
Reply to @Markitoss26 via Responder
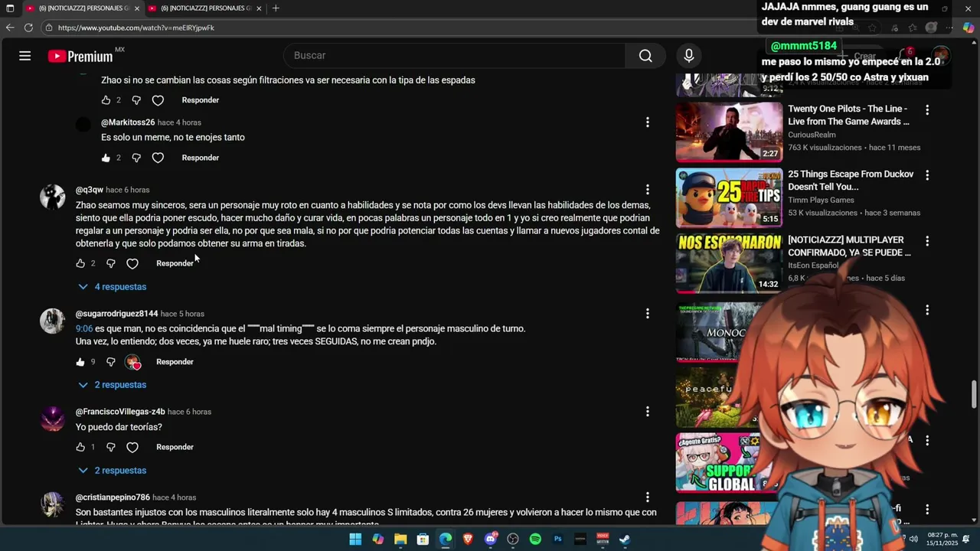point(200,158)
